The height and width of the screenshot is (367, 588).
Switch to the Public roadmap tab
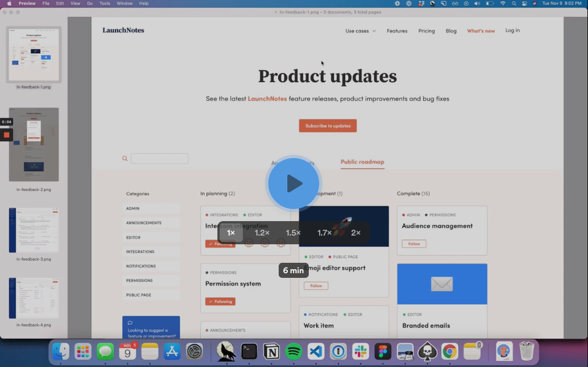pyautogui.click(x=363, y=162)
